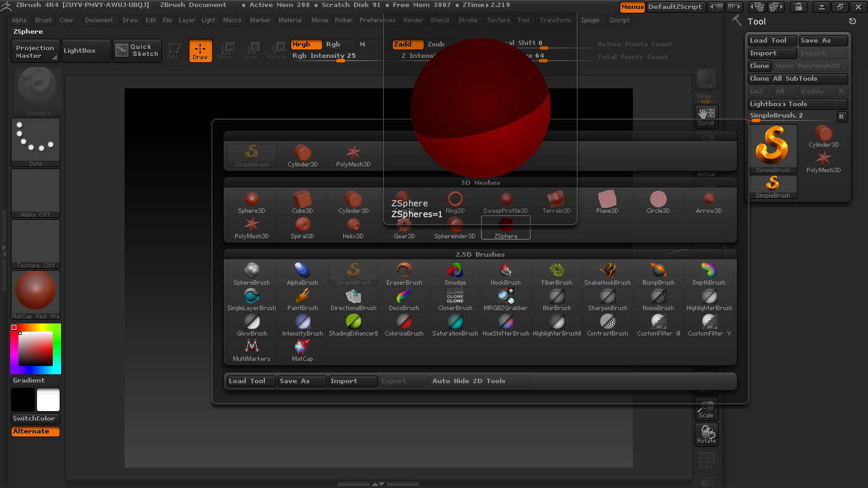Select the Terrain3D tool
The height and width of the screenshot is (488, 868).
click(557, 203)
